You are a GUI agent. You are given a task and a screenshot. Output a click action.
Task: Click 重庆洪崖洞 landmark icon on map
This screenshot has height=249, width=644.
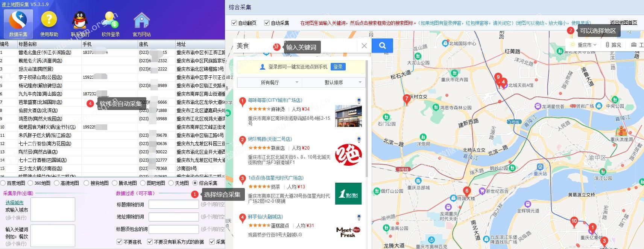(621, 131)
